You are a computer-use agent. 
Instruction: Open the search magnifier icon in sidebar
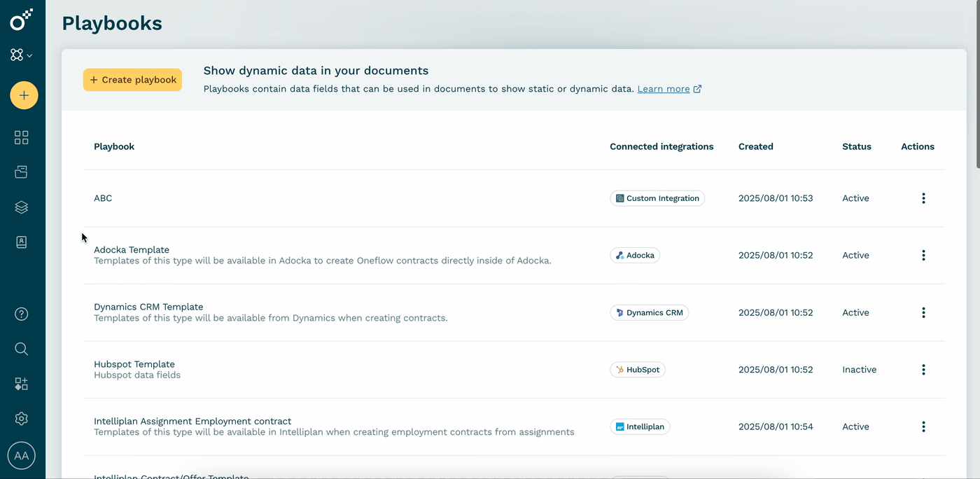22,349
